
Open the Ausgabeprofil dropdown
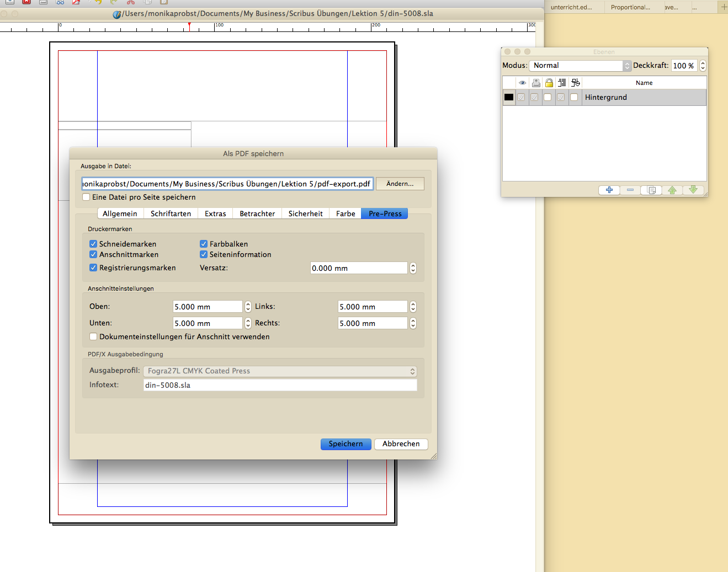pos(280,371)
